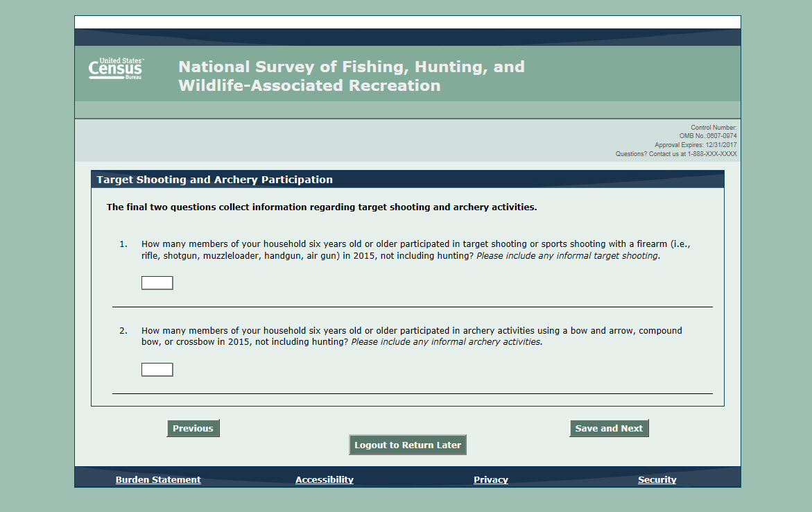Click the italic informal target shooting note

coord(568,256)
